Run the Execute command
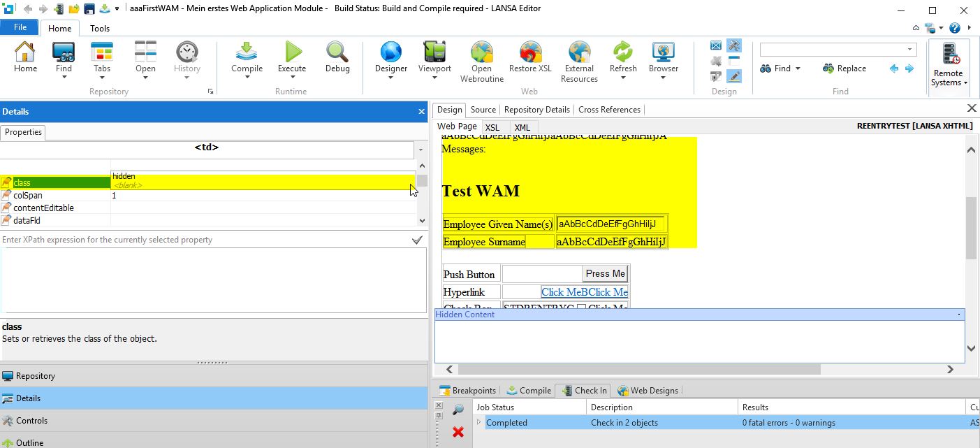The height and width of the screenshot is (448, 980). 292,52
